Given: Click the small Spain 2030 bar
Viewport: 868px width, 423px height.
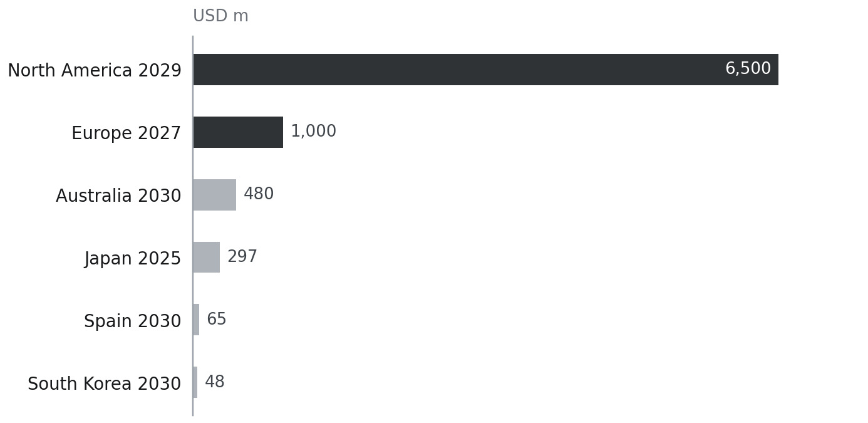Looking at the screenshot, I should tap(196, 320).
